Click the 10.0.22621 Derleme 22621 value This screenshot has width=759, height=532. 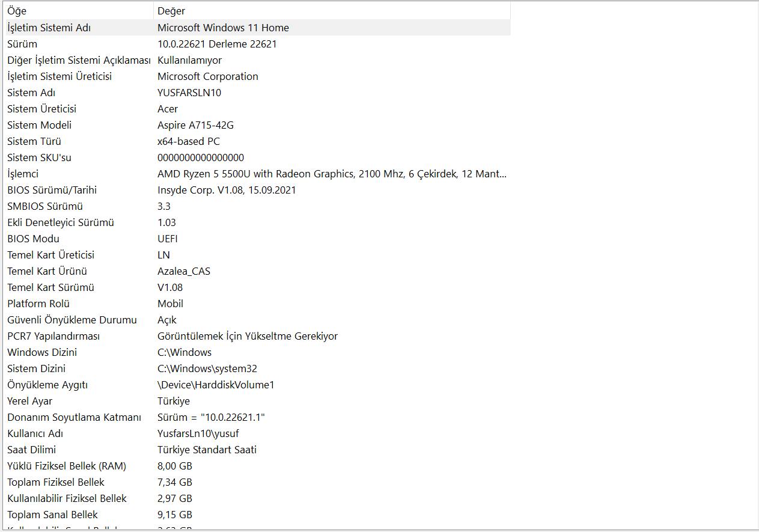point(217,44)
